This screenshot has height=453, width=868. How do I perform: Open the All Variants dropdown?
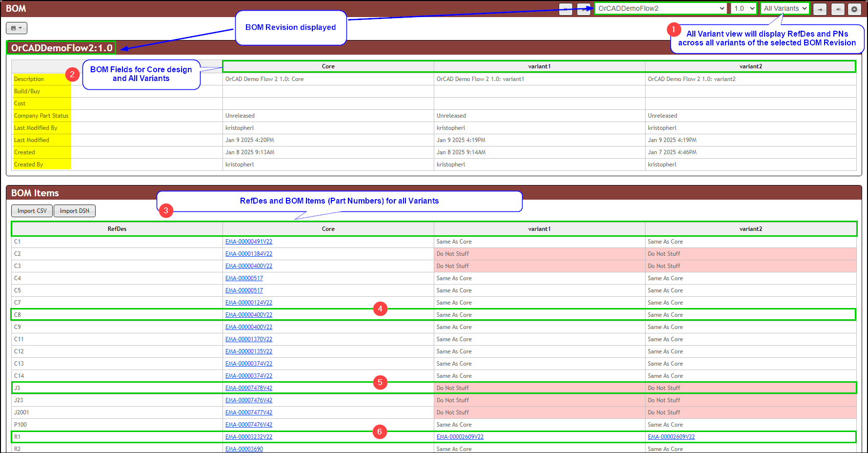[785, 8]
